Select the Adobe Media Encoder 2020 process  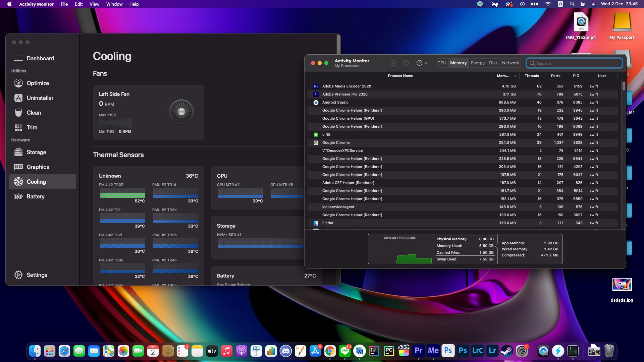coord(463,86)
